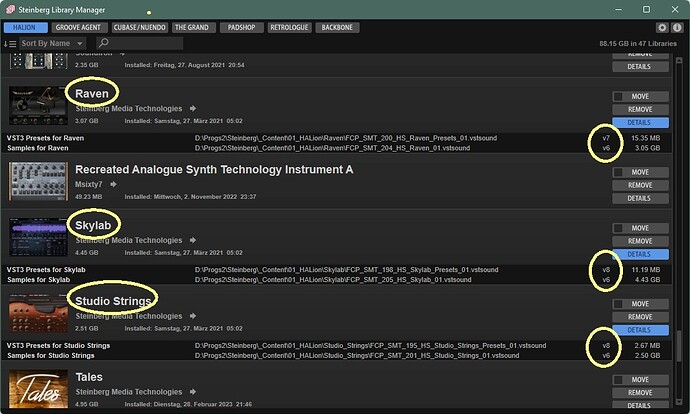
Task: Click the Msixty7 vendor name
Action: (x=88, y=184)
